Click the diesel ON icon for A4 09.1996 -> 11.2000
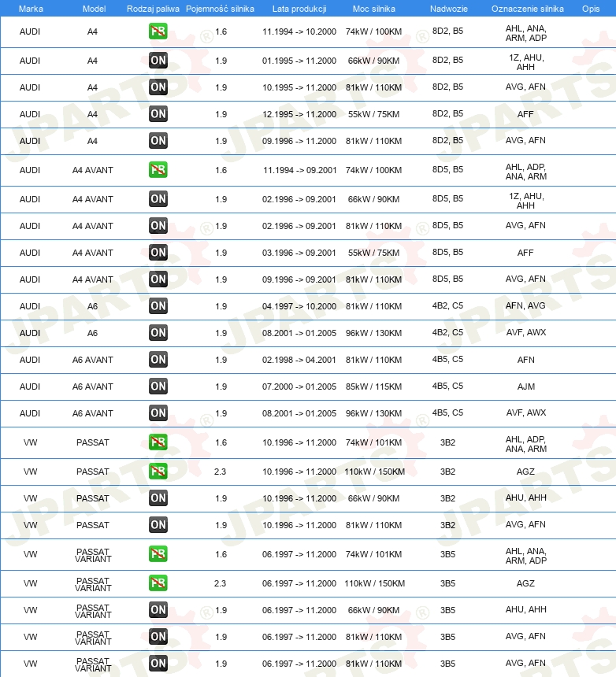Image resolution: width=616 pixels, height=677 pixels. point(158,141)
